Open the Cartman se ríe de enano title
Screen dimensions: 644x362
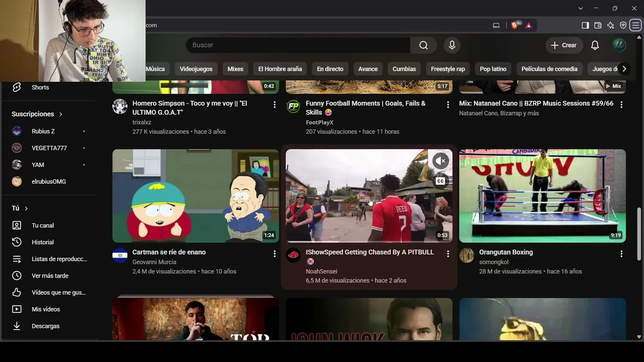coord(169,252)
